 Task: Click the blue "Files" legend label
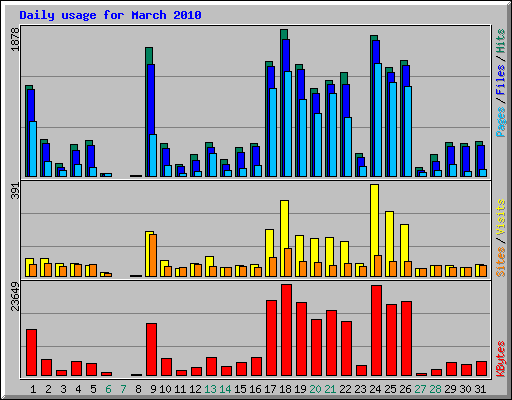pyautogui.click(x=501, y=79)
